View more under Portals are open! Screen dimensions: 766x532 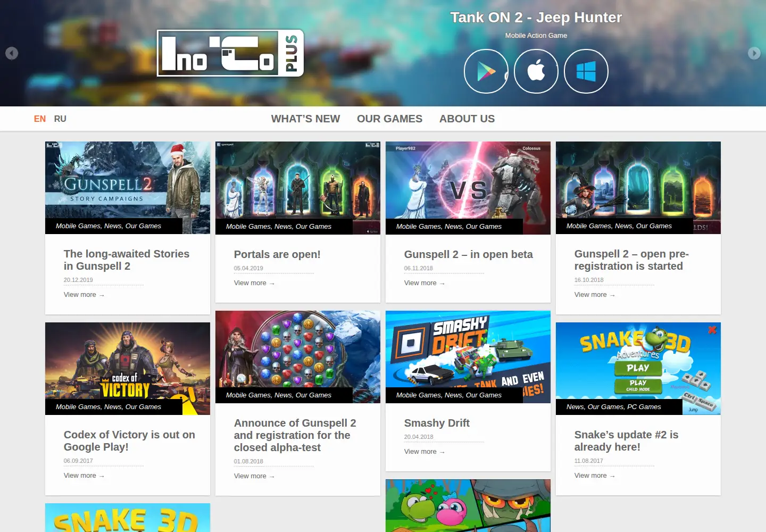pyautogui.click(x=254, y=283)
